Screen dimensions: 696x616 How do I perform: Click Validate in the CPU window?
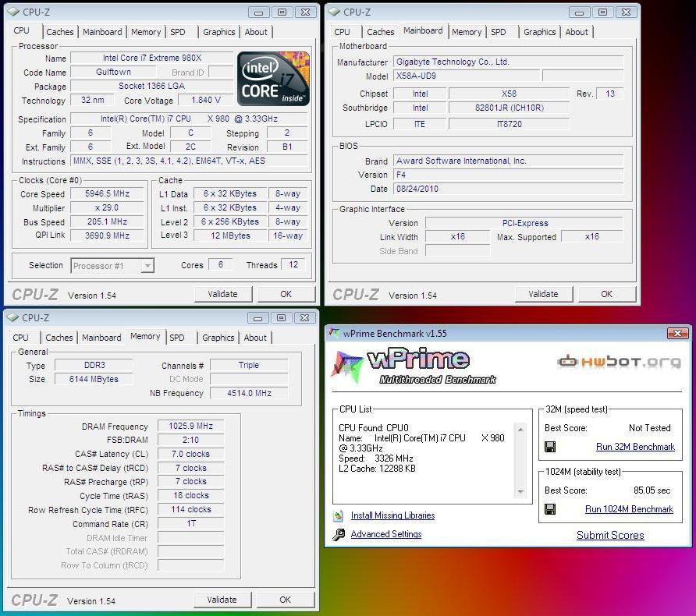[x=223, y=294]
